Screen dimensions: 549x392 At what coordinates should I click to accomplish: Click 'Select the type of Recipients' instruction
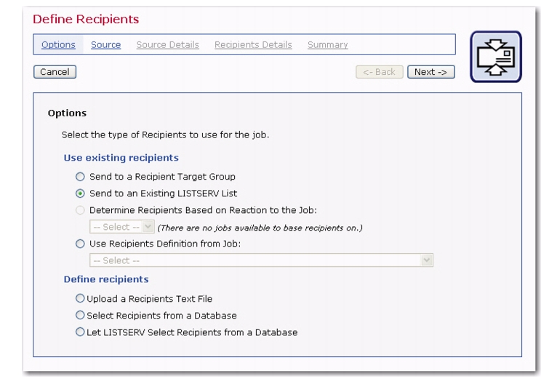pos(165,135)
